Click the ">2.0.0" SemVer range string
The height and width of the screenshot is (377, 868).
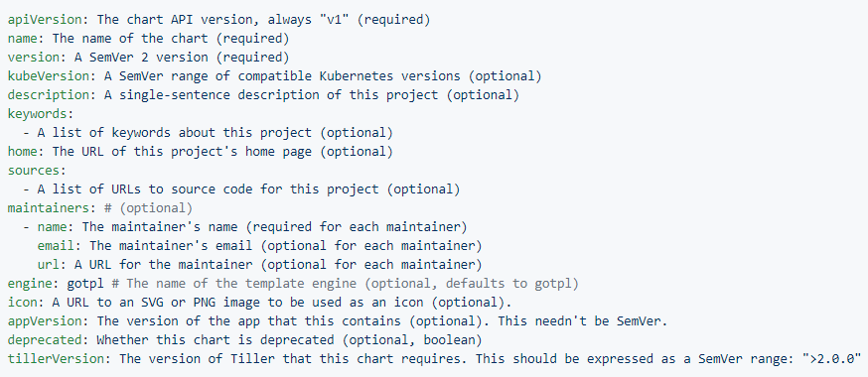coord(832,358)
